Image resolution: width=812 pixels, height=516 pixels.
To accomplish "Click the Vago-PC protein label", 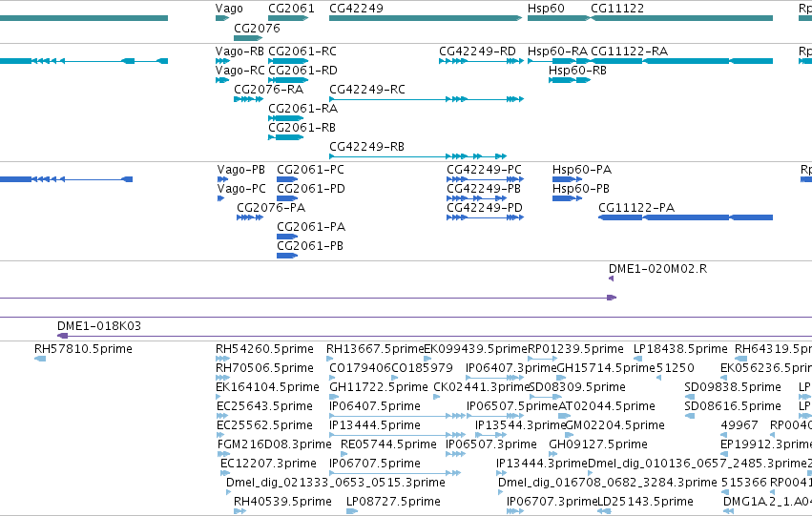I will (x=241, y=189).
